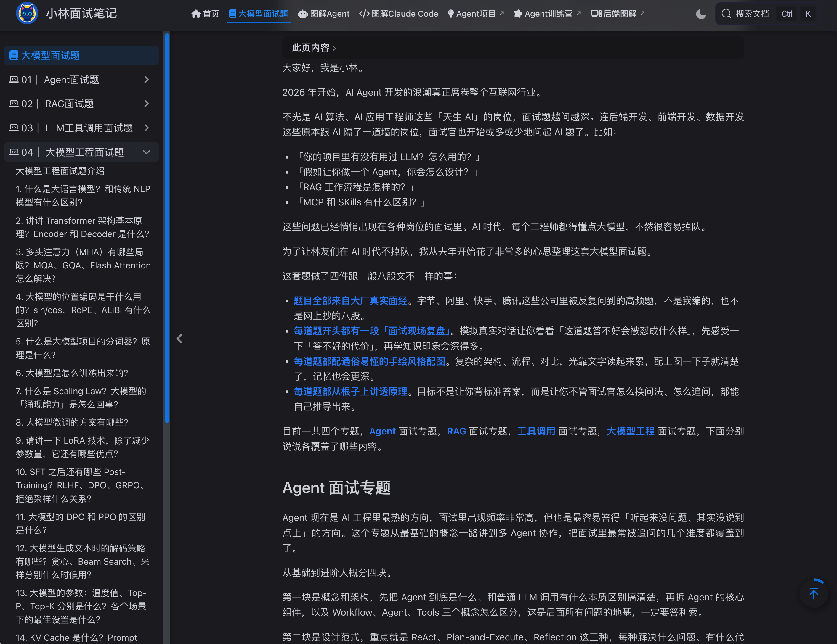Open the Agent训练营 external link
The width and height of the screenshot is (837, 644).
[x=547, y=14]
